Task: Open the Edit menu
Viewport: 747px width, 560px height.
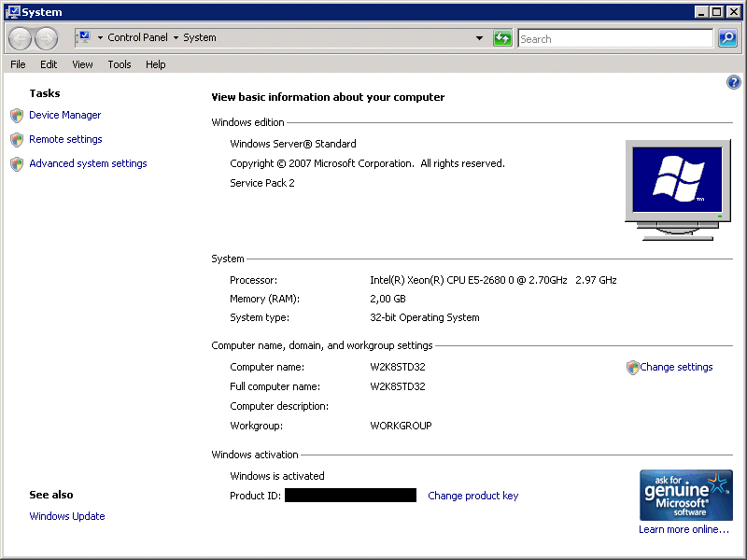Action: [x=49, y=64]
